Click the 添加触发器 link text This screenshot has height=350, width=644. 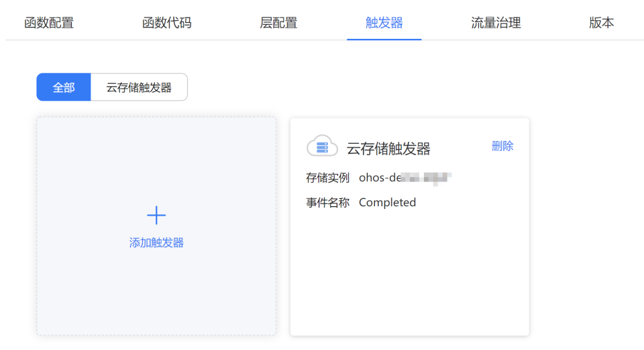click(x=156, y=243)
